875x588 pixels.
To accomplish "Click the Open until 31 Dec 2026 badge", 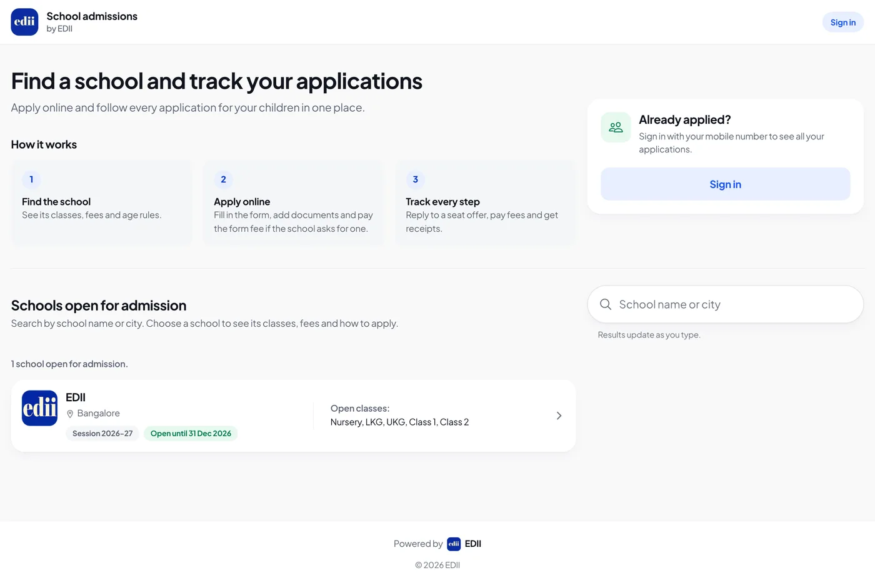I will pyautogui.click(x=191, y=434).
